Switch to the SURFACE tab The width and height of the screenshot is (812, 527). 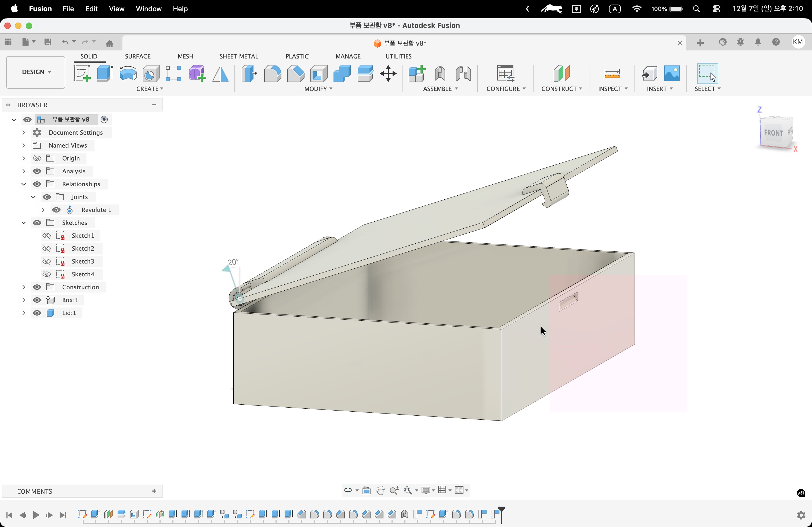[x=138, y=56]
